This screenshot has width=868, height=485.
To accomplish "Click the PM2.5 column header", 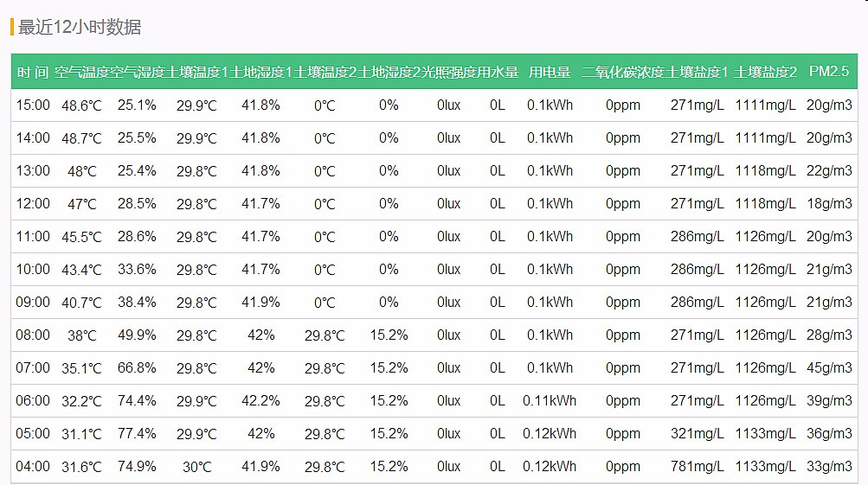I will [x=829, y=72].
